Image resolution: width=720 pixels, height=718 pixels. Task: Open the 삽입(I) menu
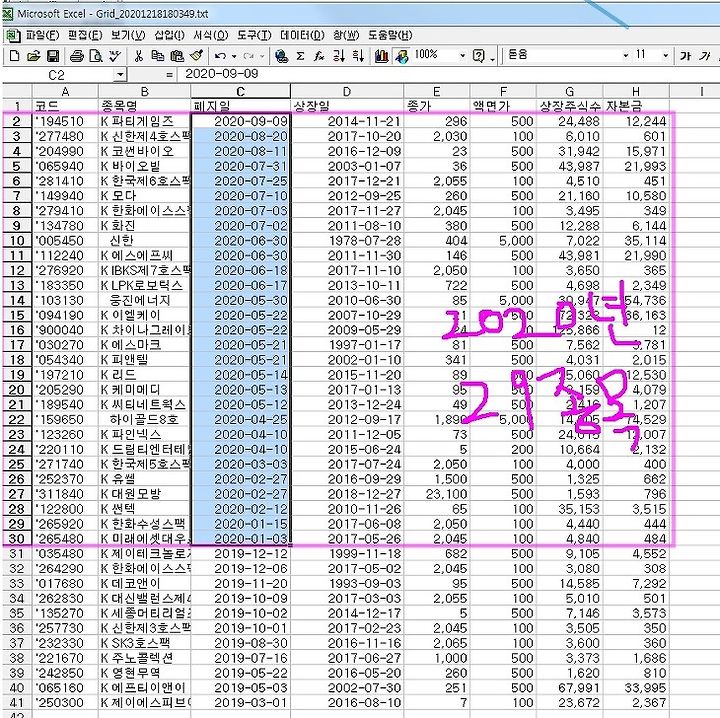[169, 35]
